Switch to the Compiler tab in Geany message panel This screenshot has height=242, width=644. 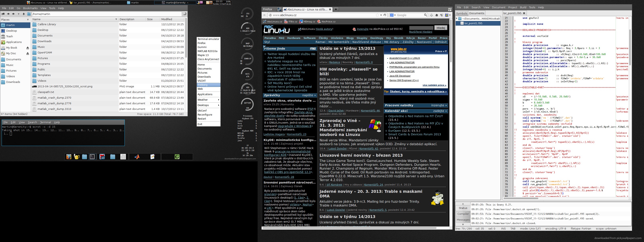tap(463, 214)
